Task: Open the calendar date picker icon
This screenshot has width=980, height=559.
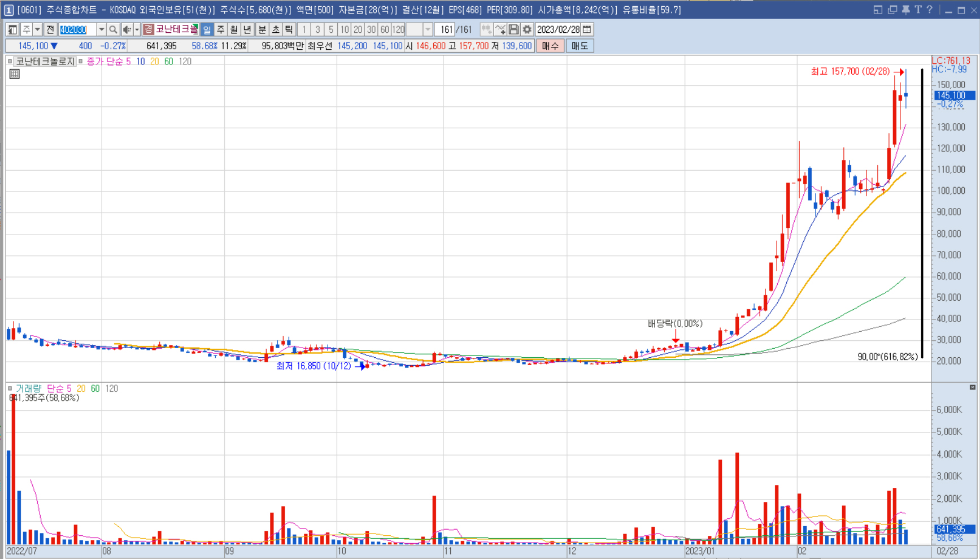Action: pos(587,29)
